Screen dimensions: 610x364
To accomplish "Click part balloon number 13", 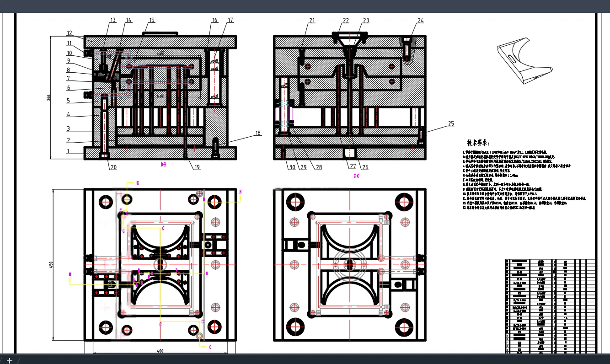I will click(x=113, y=20).
